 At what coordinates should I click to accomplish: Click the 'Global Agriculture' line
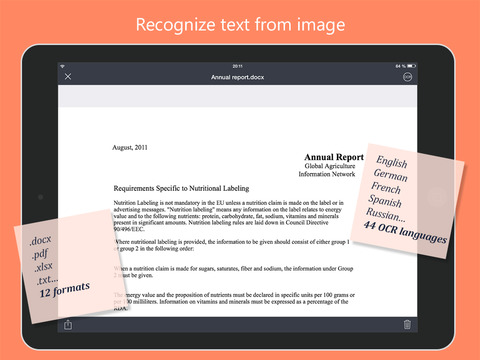point(330,166)
